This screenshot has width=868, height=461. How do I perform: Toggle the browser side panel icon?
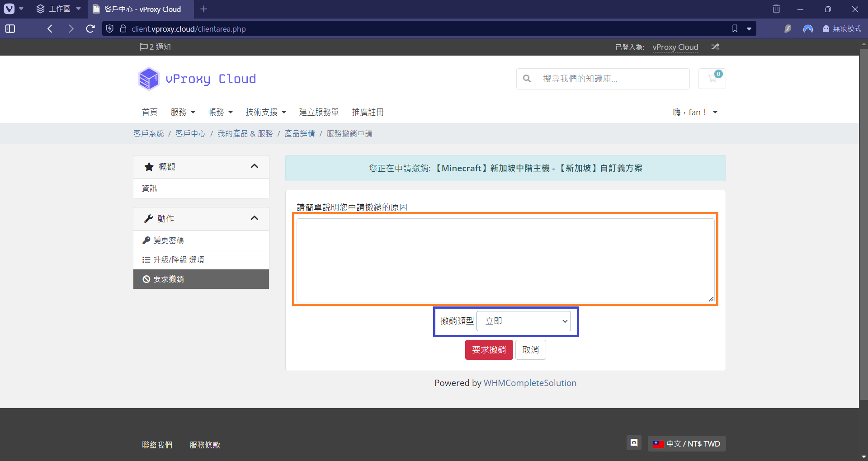pos(10,29)
